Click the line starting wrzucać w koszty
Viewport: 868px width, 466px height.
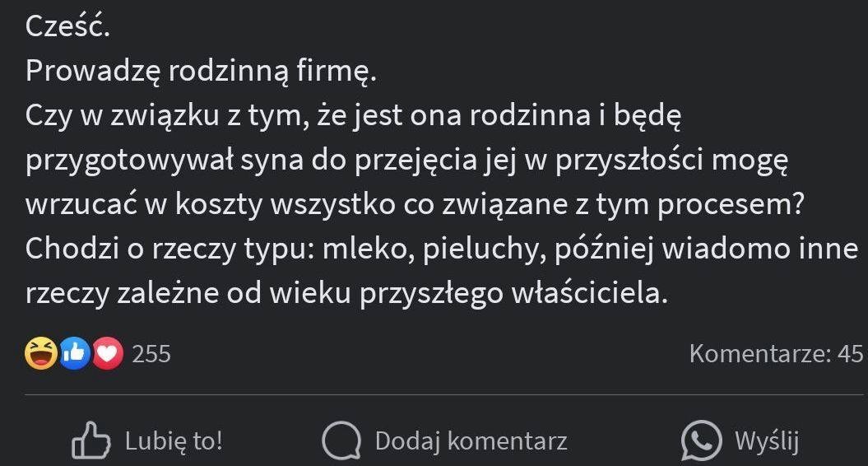(x=415, y=204)
